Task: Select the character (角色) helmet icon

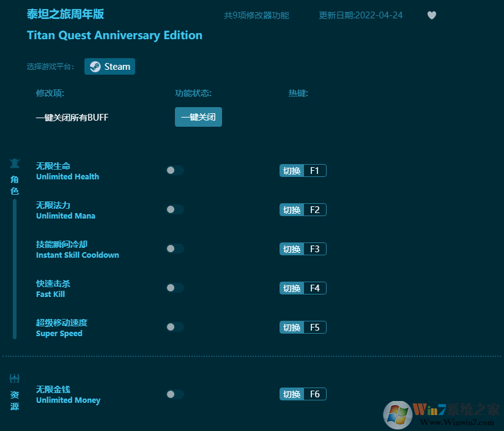Action: point(15,163)
